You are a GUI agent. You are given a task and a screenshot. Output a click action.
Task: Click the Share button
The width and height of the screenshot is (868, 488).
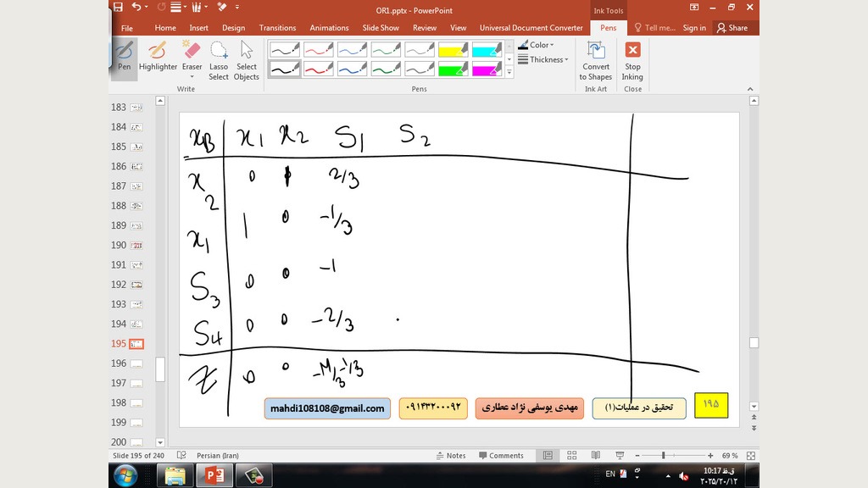pyautogui.click(x=732, y=28)
